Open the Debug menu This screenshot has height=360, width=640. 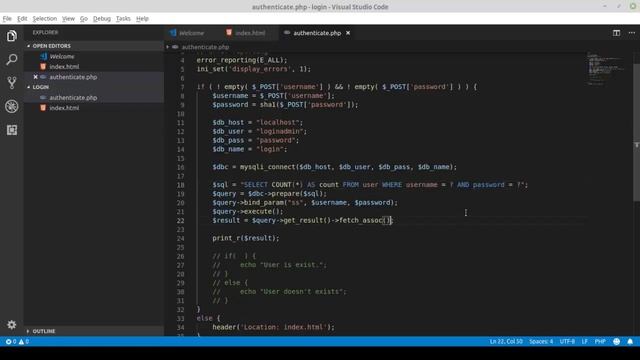(x=102, y=18)
